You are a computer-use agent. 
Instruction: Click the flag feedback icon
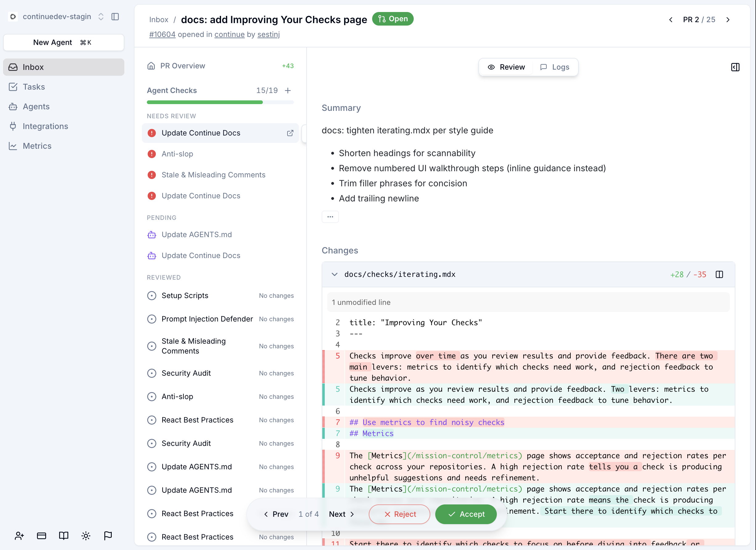click(108, 536)
